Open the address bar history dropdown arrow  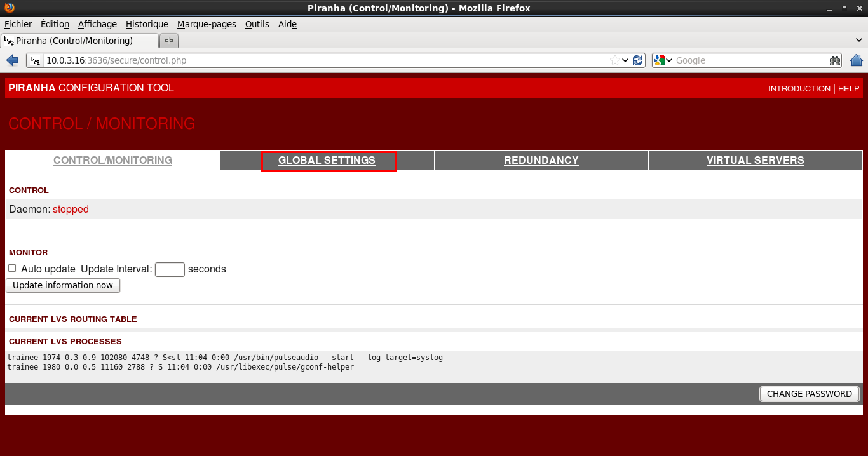[626, 60]
